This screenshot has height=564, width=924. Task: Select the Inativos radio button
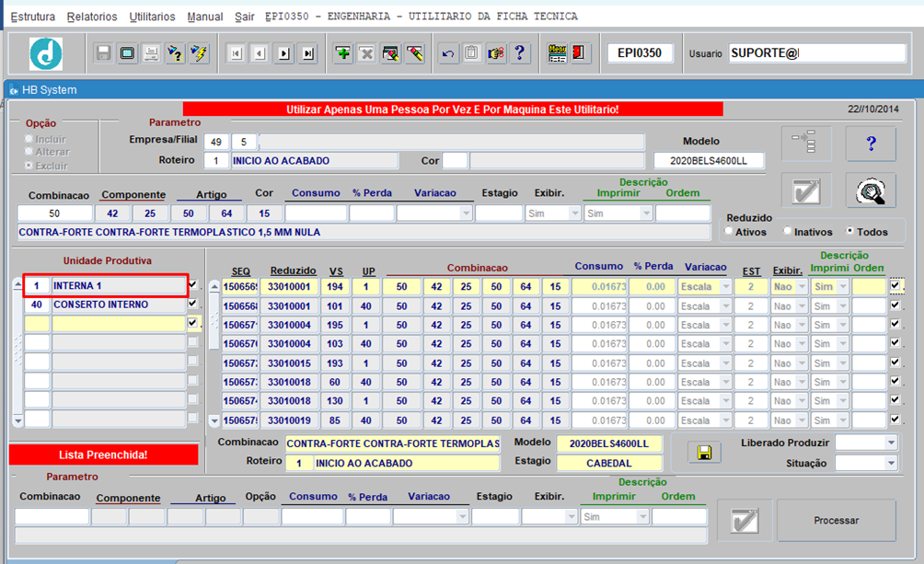click(787, 231)
